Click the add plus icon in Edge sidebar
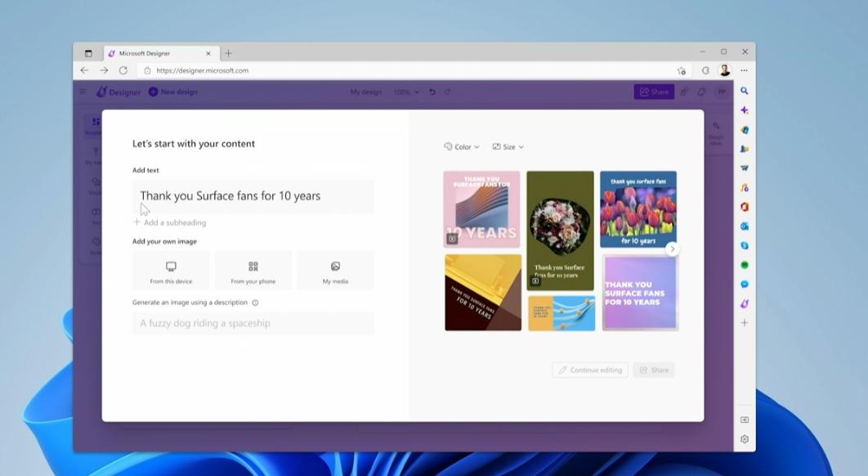The image size is (868, 476). (x=744, y=323)
